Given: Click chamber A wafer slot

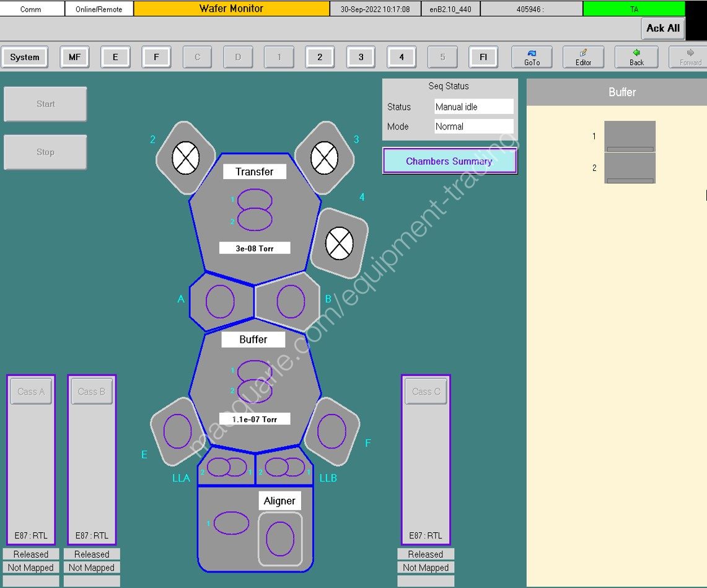Looking at the screenshot, I should (220, 302).
